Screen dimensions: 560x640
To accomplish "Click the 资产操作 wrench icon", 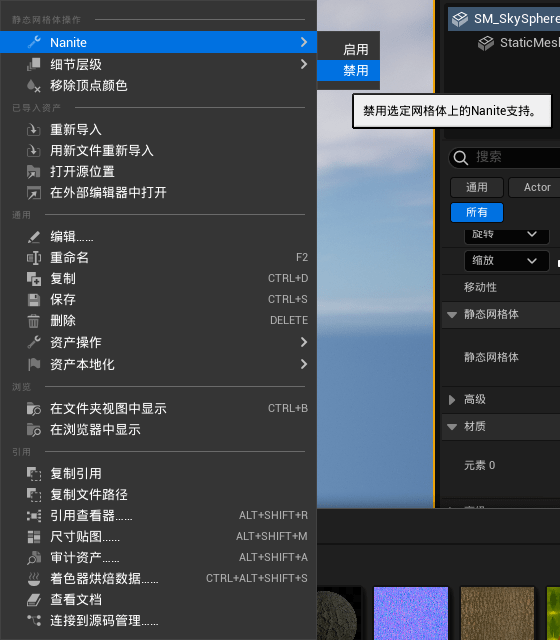I will click(34, 342).
